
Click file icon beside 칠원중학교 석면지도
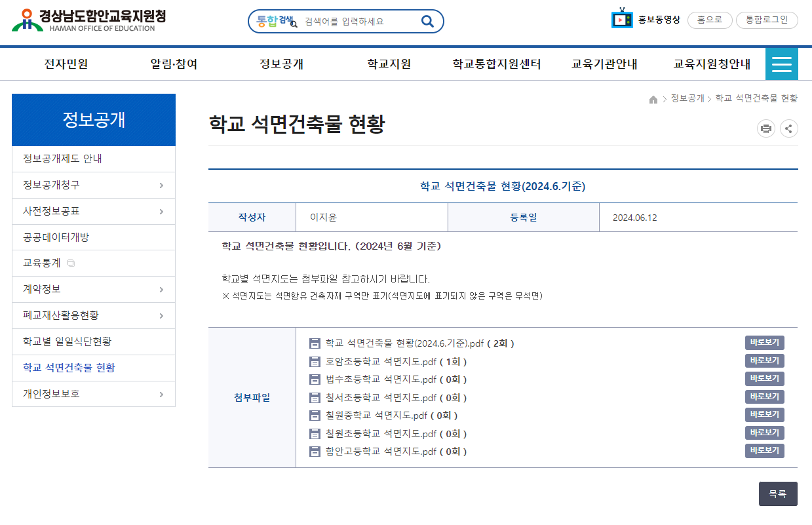[x=315, y=416]
